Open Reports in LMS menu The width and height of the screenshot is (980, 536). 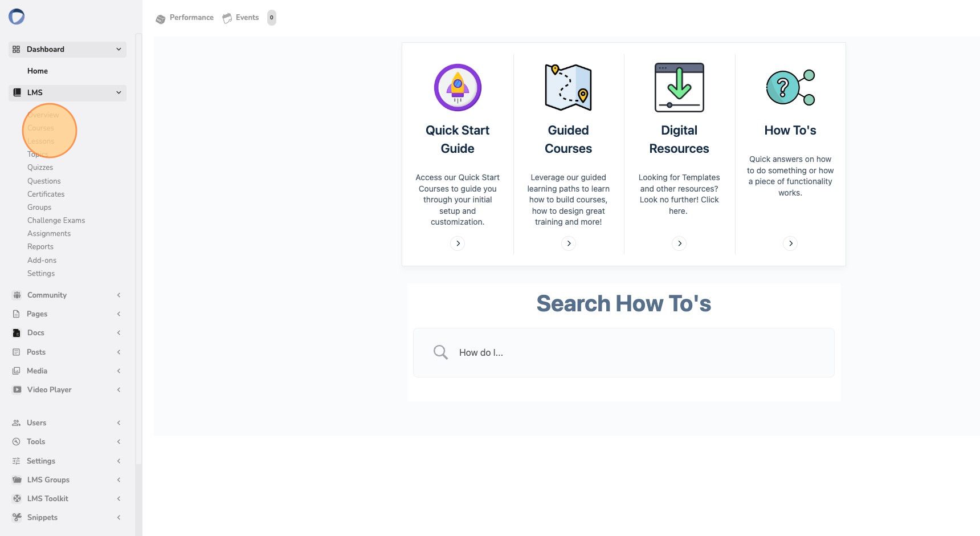tap(40, 246)
